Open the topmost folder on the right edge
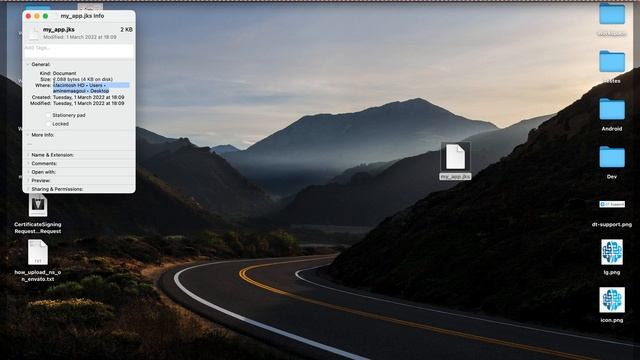 pyautogui.click(x=612, y=14)
